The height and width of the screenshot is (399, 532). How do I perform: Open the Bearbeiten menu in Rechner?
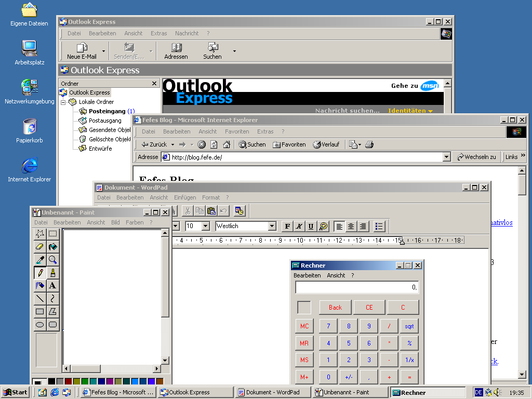click(x=307, y=275)
